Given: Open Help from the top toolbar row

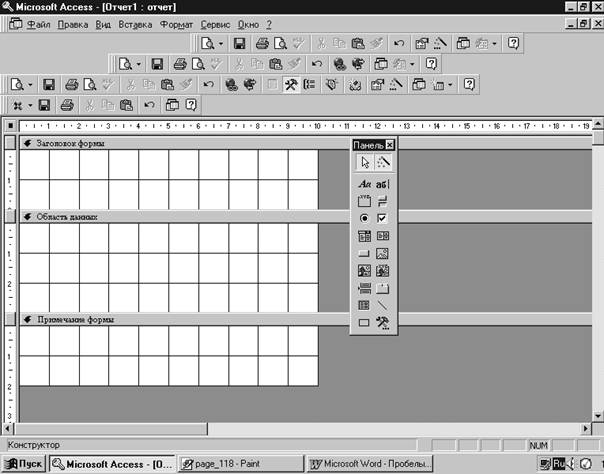Looking at the screenshot, I should pyautogui.click(x=513, y=43).
